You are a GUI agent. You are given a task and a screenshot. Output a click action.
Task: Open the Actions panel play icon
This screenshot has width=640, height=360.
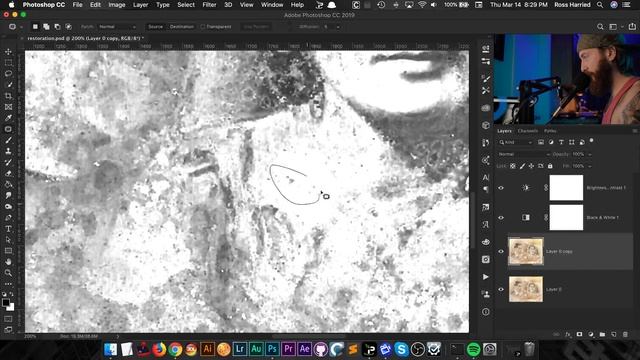click(x=486, y=277)
